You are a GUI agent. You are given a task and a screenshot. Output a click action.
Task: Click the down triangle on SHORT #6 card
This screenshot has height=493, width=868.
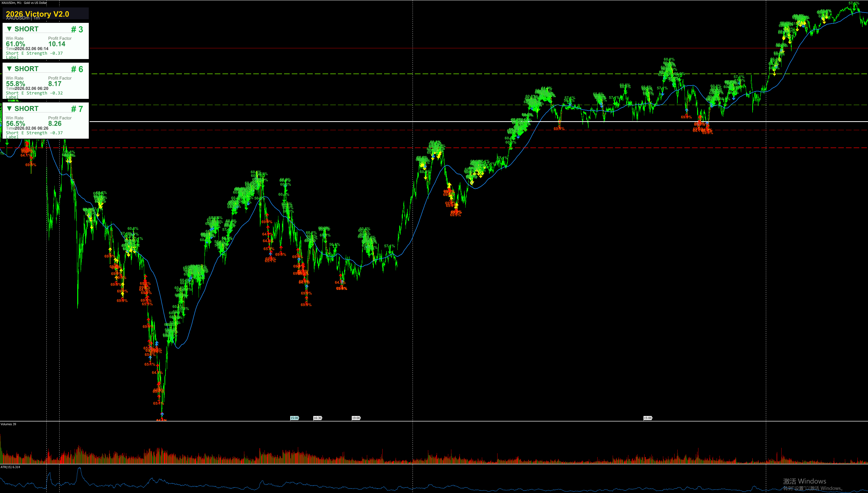coord(9,69)
